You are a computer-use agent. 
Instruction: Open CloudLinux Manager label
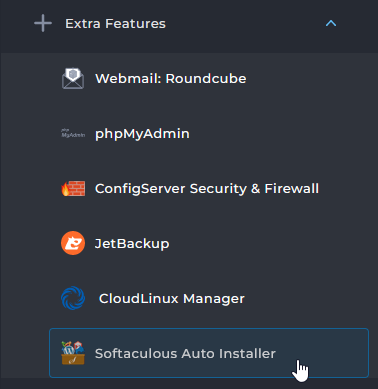point(172,299)
